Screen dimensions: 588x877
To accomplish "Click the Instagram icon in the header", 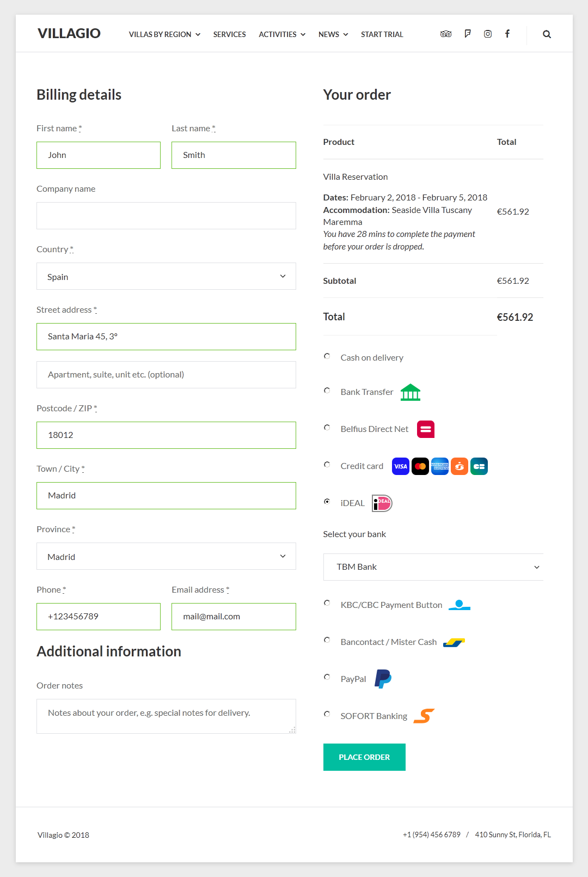I will tap(487, 34).
